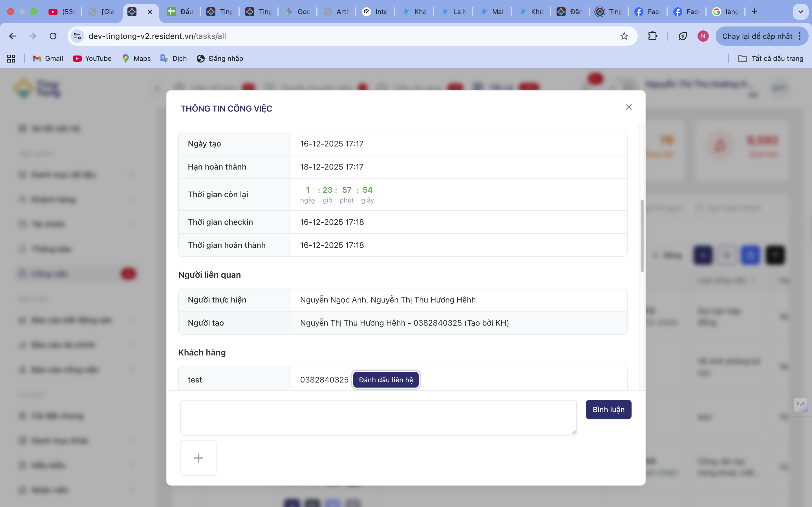Open the YouTube bookmark
This screenshot has height=507, width=812.
point(92,58)
